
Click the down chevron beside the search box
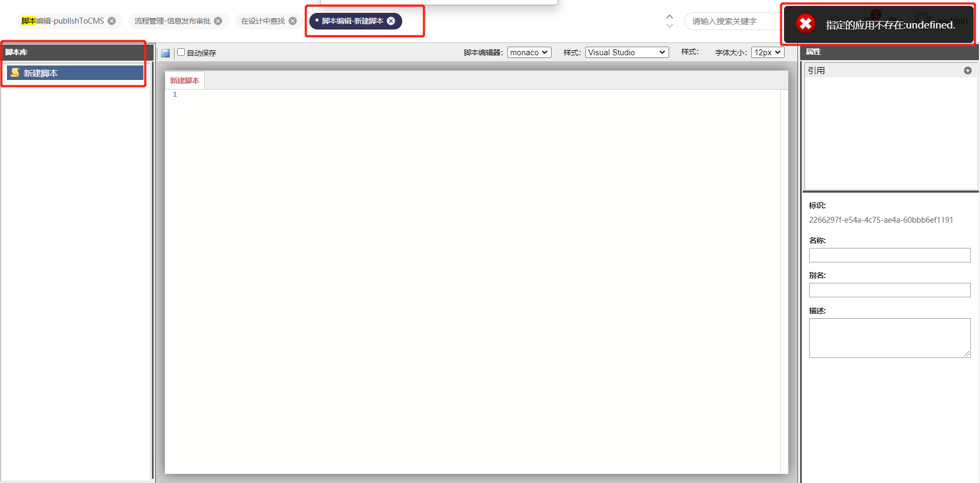click(670, 25)
